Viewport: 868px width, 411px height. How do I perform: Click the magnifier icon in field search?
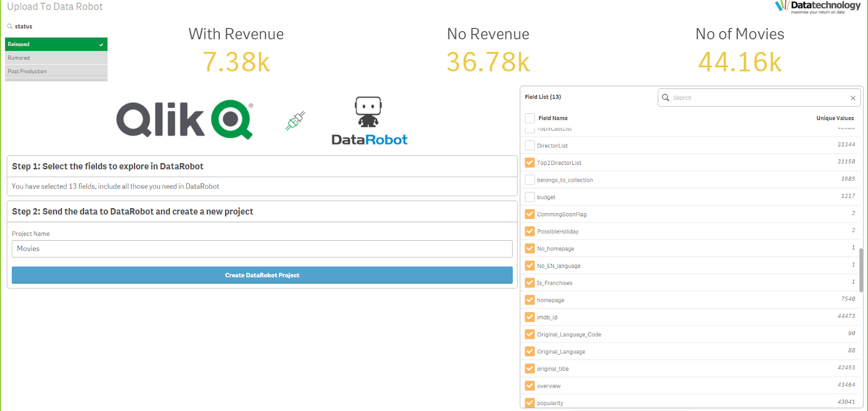pos(666,98)
